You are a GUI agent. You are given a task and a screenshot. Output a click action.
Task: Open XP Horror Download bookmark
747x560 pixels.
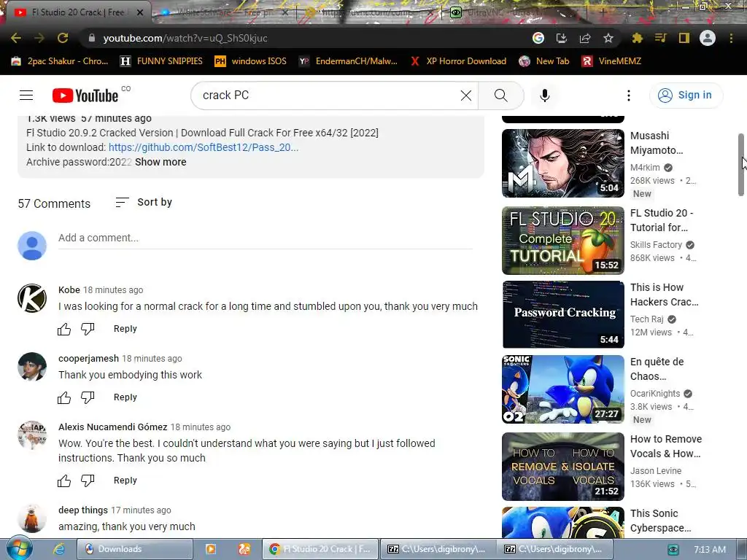point(458,61)
